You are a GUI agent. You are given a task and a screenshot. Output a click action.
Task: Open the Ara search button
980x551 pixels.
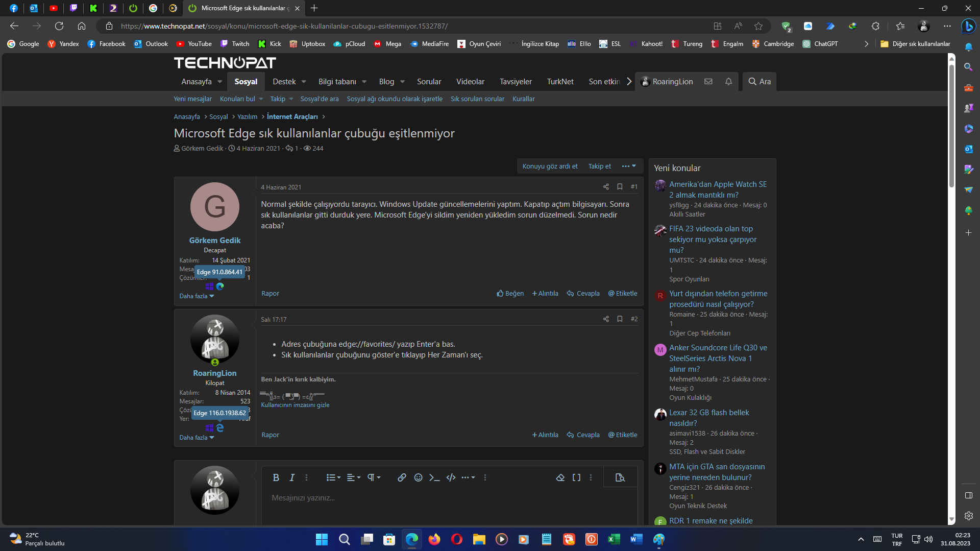coord(759,82)
